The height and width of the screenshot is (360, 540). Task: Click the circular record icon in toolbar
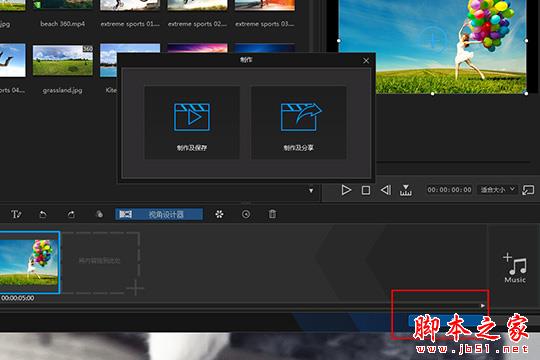pyautogui.click(x=246, y=214)
